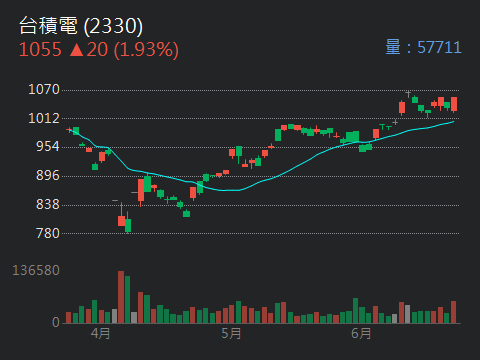This screenshot has height=360, width=480.
Task: Click the 1055 current price text
Action: click(x=40, y=50)
